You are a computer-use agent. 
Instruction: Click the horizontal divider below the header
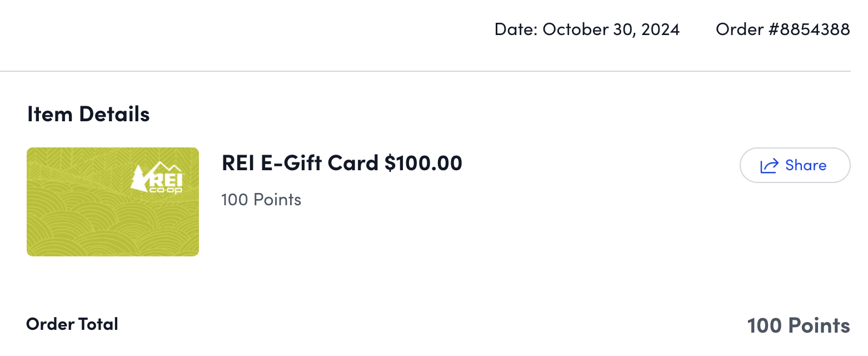(425, 71)
